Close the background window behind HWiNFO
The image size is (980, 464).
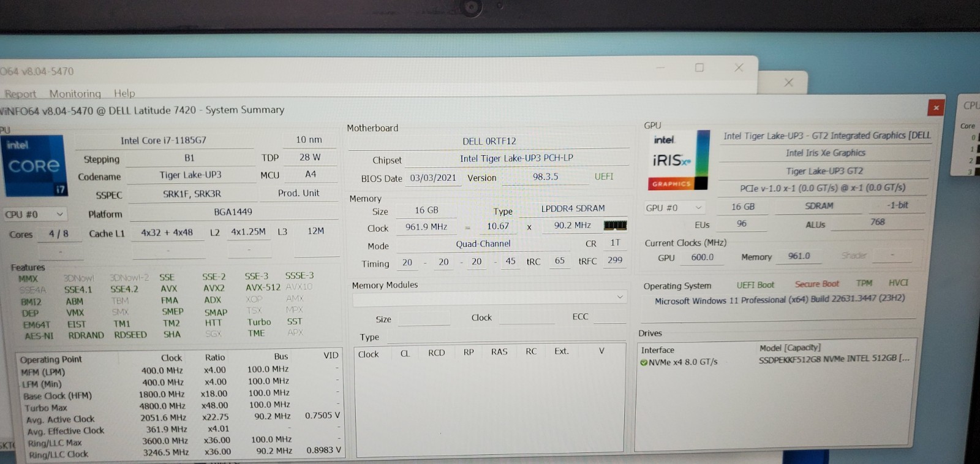coord(789,82)
